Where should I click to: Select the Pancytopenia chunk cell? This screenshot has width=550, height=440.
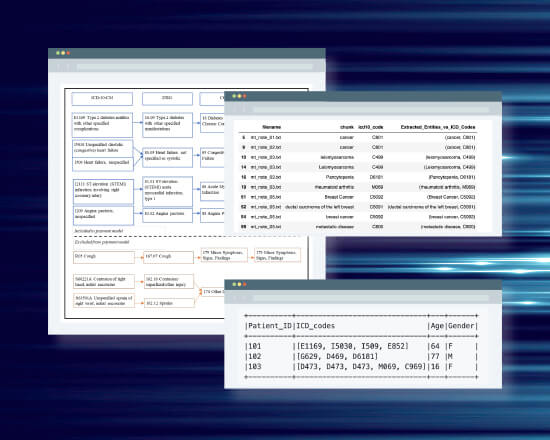point(340,177)
